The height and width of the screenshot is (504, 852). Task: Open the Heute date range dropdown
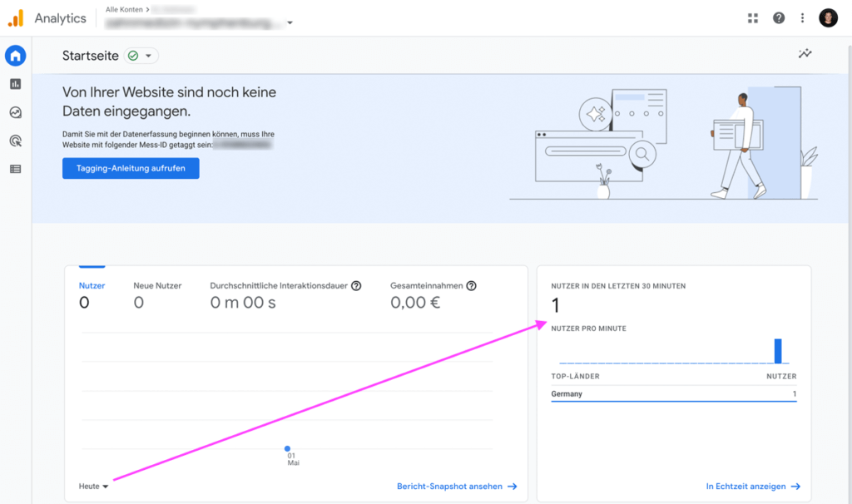point(94,487)
